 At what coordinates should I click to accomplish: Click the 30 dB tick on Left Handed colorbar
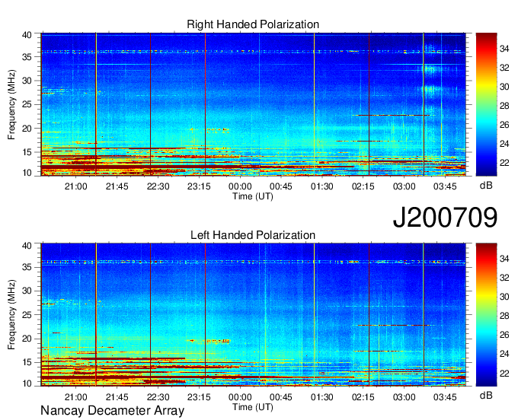(x=504, y=297)
